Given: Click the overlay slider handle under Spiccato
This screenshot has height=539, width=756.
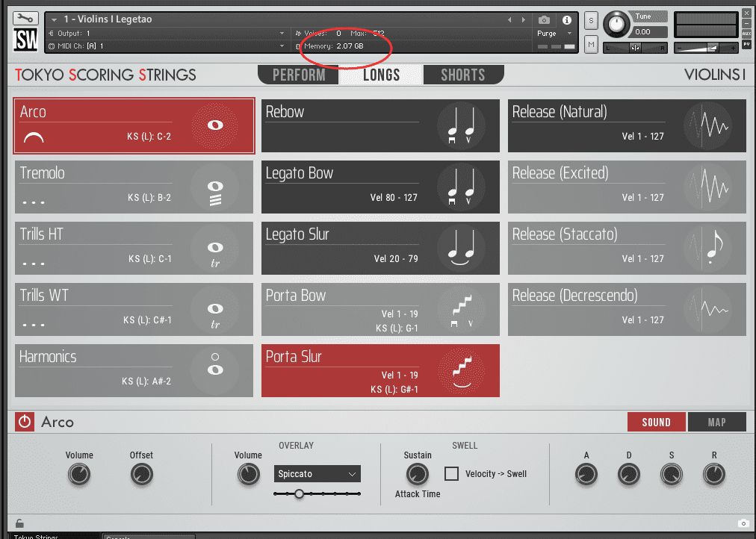Looking at the screenshot, I should point(299,493).
